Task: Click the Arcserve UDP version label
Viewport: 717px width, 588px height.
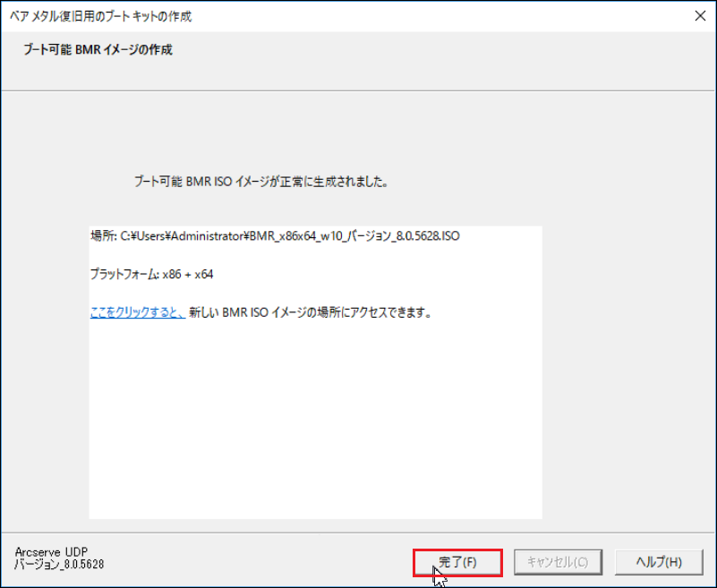Action: (59, 558)
